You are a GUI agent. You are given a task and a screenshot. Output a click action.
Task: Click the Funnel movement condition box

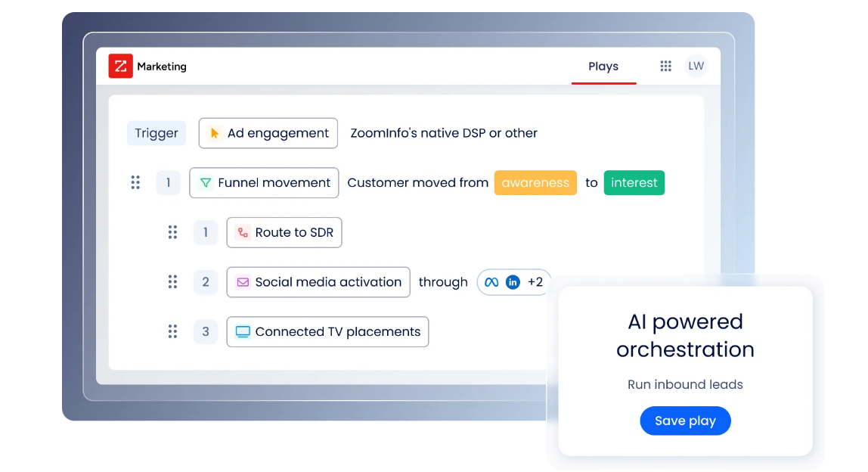[264, 182]
